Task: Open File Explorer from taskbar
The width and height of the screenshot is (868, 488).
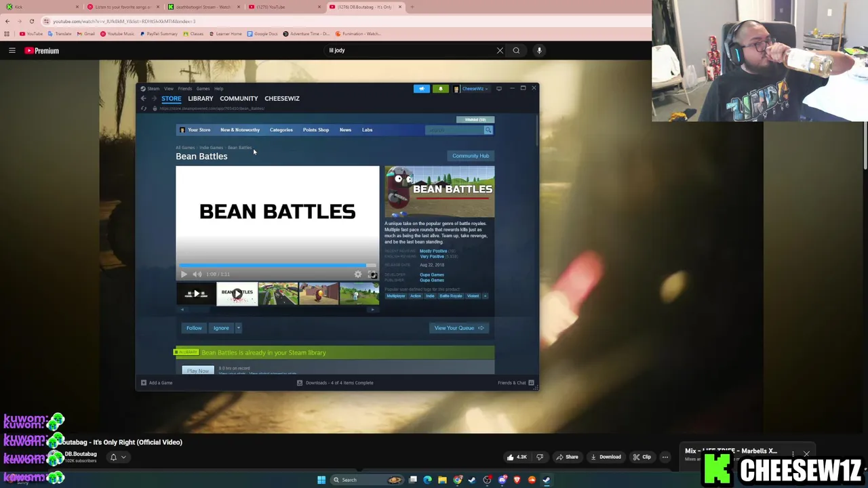Action: coord(442,480)
